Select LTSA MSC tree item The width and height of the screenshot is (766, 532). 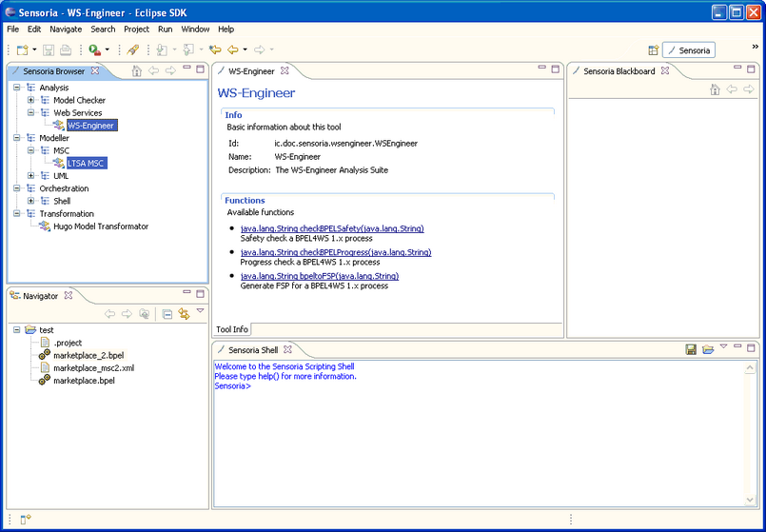(86, 164)
